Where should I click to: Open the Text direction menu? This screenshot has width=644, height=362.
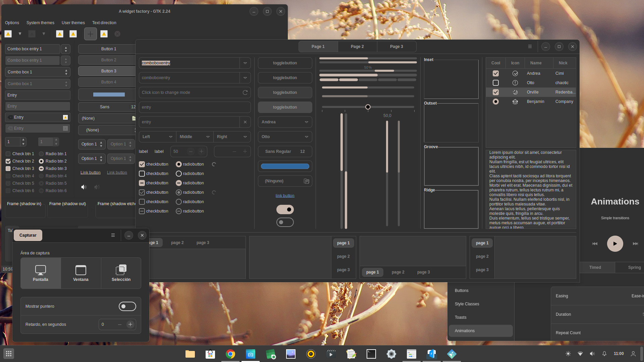pos(104,23)
